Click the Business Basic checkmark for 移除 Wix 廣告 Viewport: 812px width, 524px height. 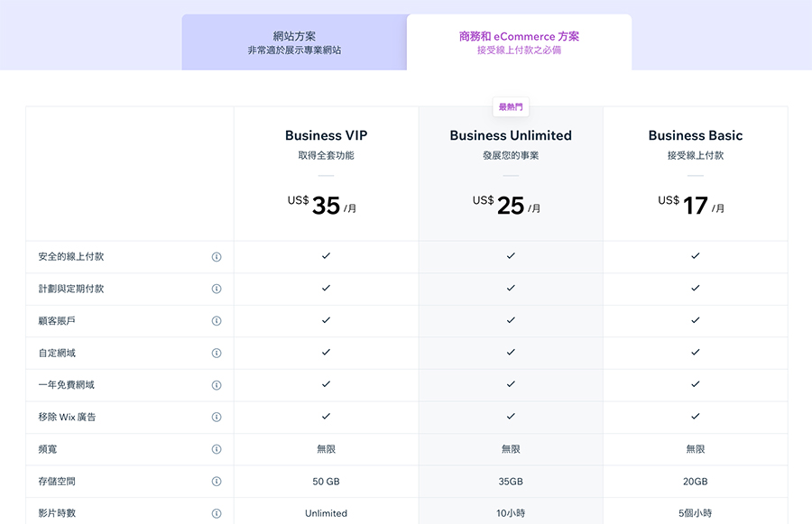695,418
